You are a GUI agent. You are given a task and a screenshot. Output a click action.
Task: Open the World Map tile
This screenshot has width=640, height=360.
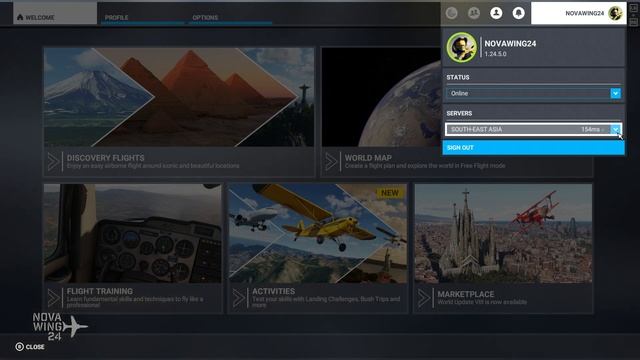456,111
